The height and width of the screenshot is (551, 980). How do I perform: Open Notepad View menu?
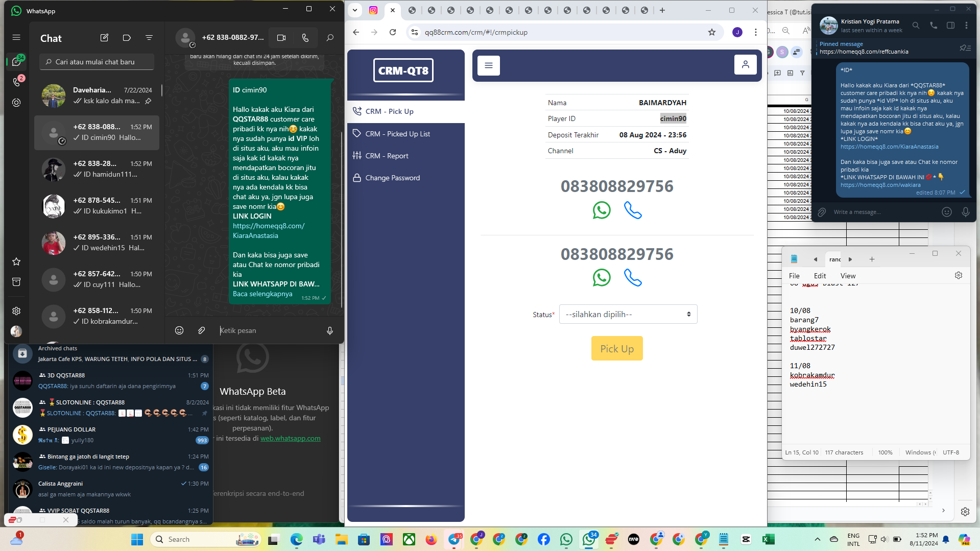[x=848, y=276]
